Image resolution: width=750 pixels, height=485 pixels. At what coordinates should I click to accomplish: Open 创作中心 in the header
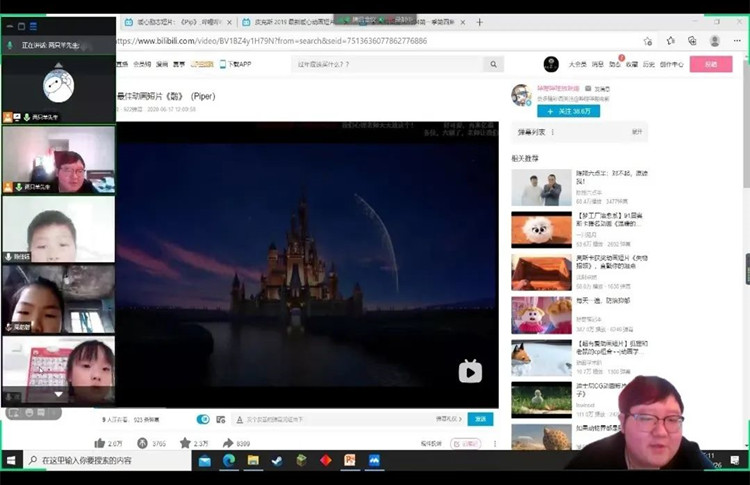pos(672,64)
